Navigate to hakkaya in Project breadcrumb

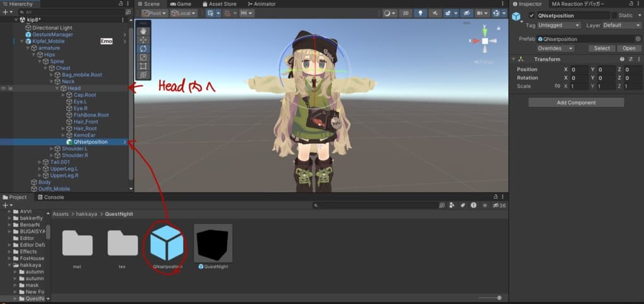pyautogui.click(x=87, y=214)
